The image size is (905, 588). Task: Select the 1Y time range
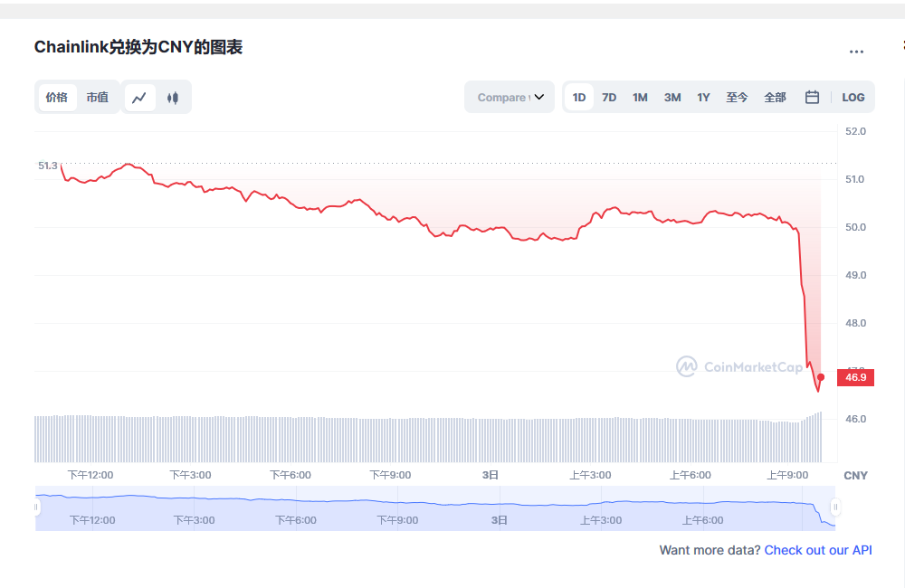click(703, 97)
